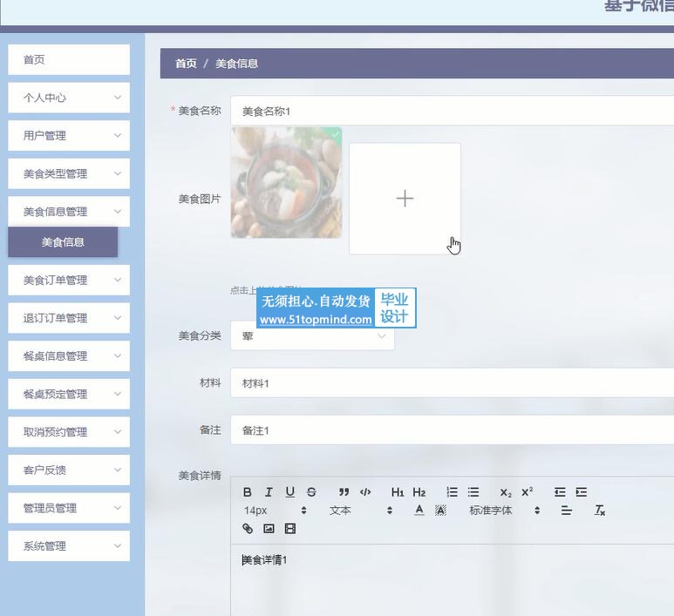Insert a hyperlink with the link icon
This screenshot has height=616, width=674.
point(248,529)
